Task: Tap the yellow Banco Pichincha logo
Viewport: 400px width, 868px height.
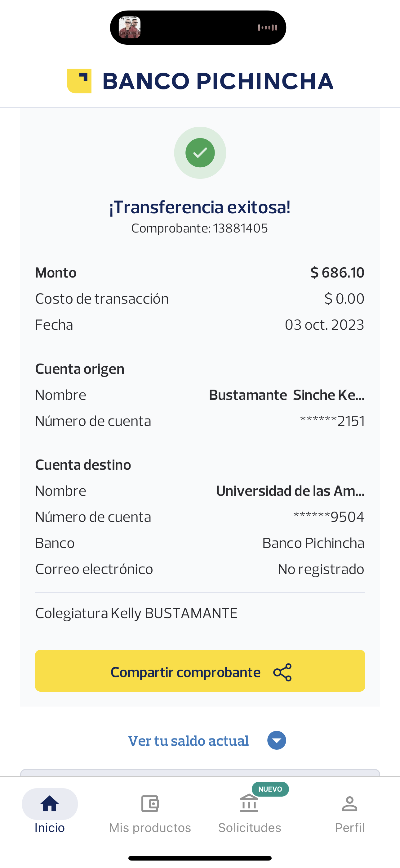Action: pos(79,81)
